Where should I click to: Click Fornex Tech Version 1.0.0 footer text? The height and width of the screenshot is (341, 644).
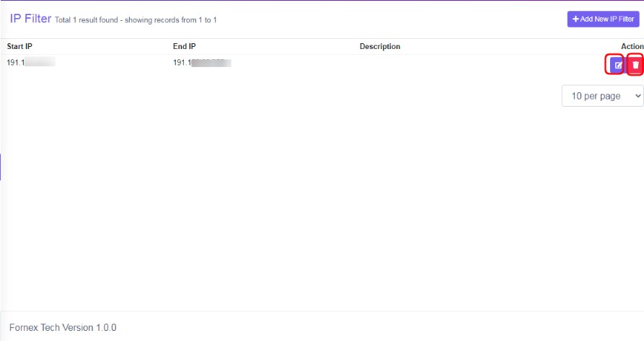point(63,327)
